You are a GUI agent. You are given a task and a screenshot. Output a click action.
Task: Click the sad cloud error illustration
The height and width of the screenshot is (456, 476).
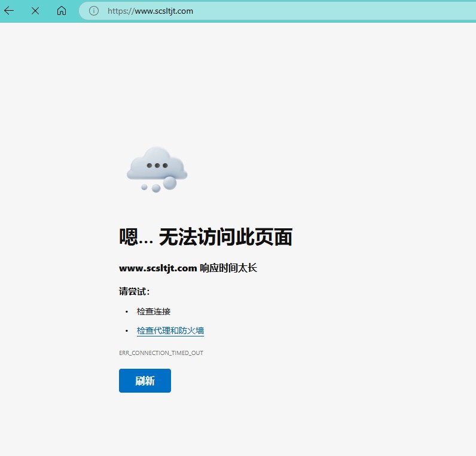click(157, 168)
